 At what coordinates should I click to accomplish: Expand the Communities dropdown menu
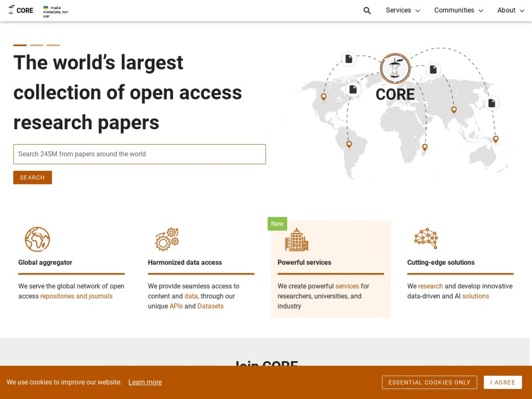coord(459,11)
